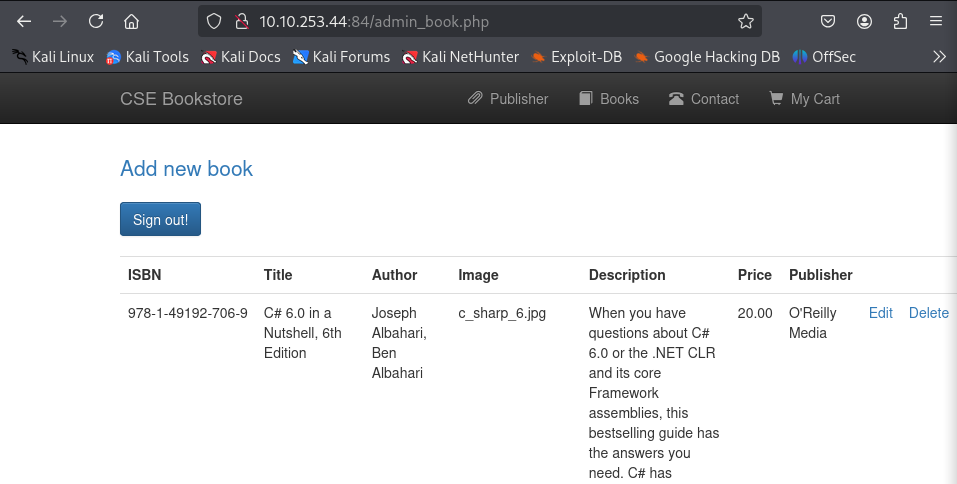Expand more bookmarks chevron
Screen dimensions: 957x484
939,57
